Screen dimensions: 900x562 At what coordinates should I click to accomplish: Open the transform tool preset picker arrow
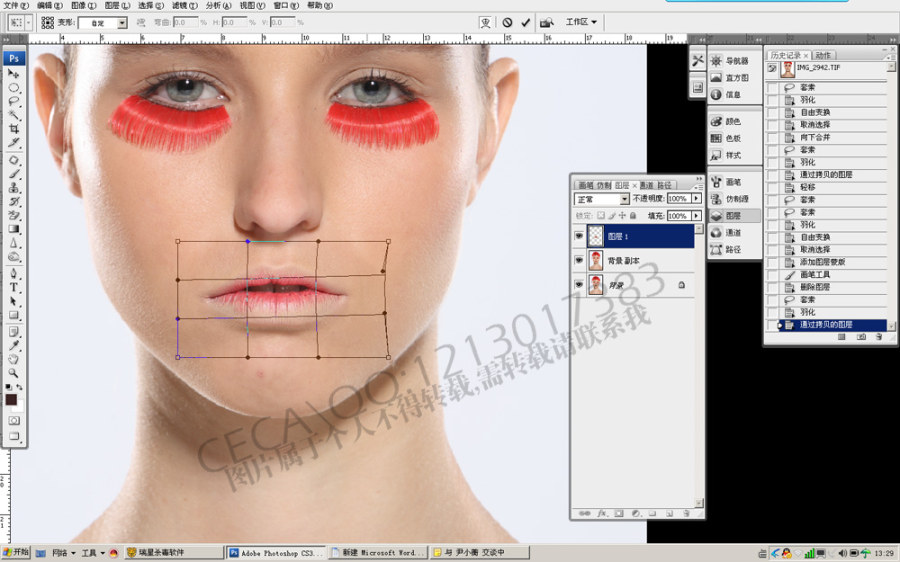[29, 22]
